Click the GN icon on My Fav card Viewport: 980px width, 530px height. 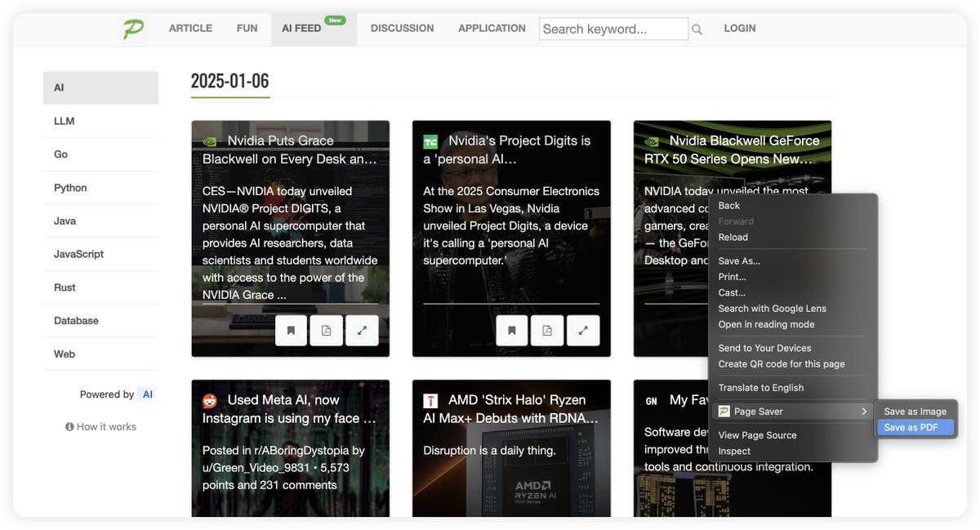(652, 401)
